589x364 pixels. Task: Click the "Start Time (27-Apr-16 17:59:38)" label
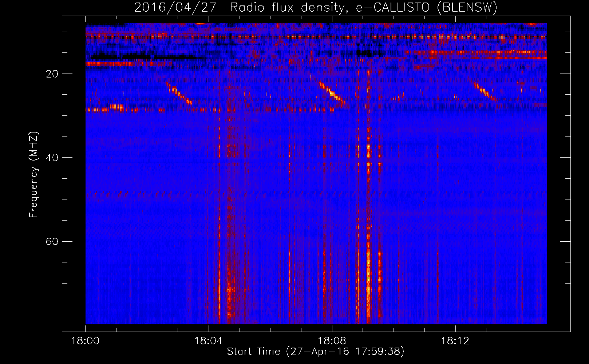click(316, 352)
